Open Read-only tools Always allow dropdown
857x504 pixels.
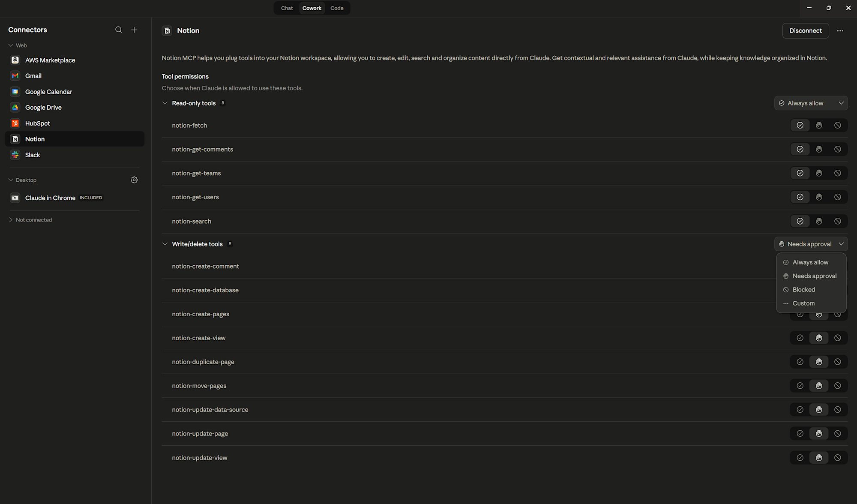811,103
